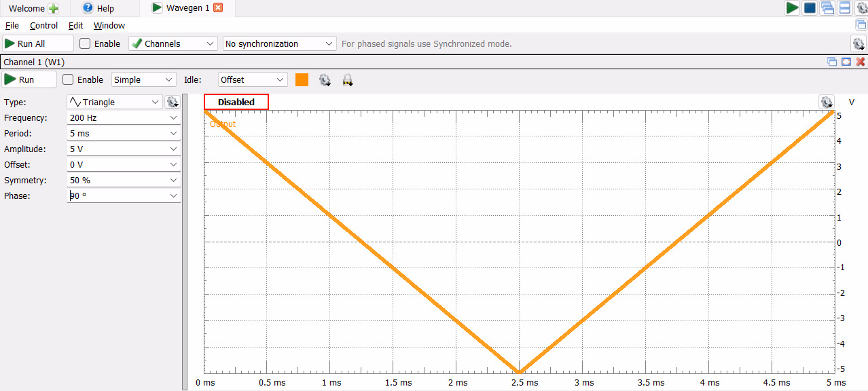Click the orange channel color swatch
Viewport: 868px width, 391px height.
point(302,79)
